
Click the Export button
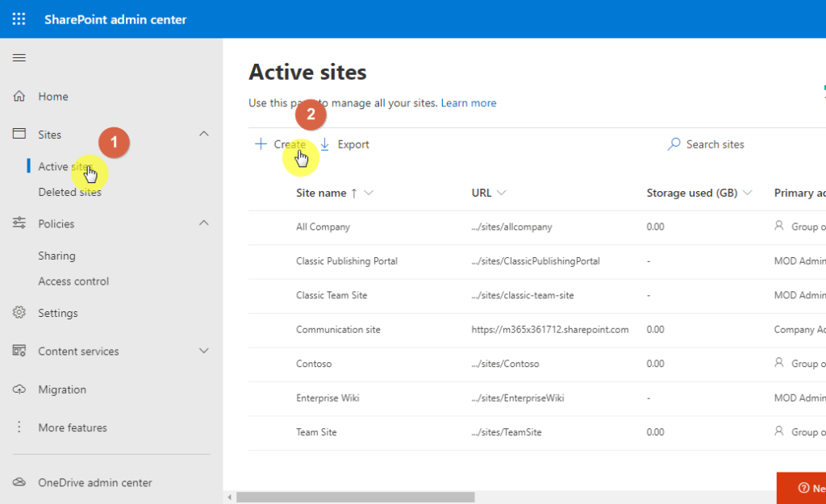click(x=345, y=144)
